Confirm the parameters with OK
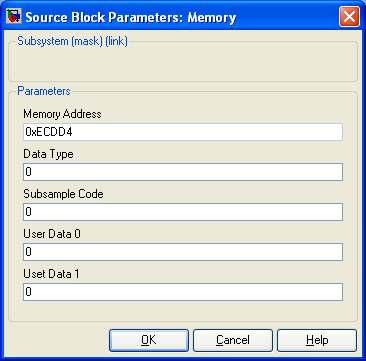The height and width of the screenshot is (361, 366). click(x=149, y=340)
